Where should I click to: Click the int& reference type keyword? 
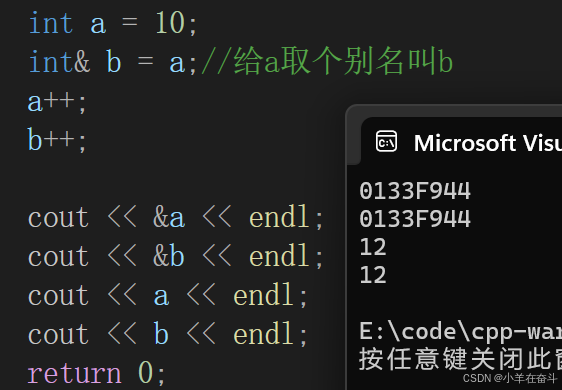pyautogui.click(x=59, y=62)
